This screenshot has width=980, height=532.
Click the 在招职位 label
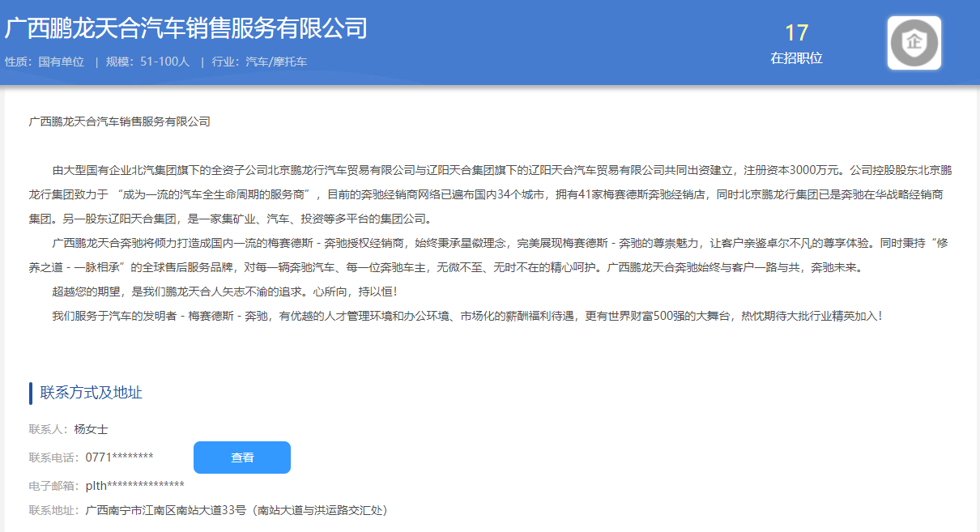[797, 58]
